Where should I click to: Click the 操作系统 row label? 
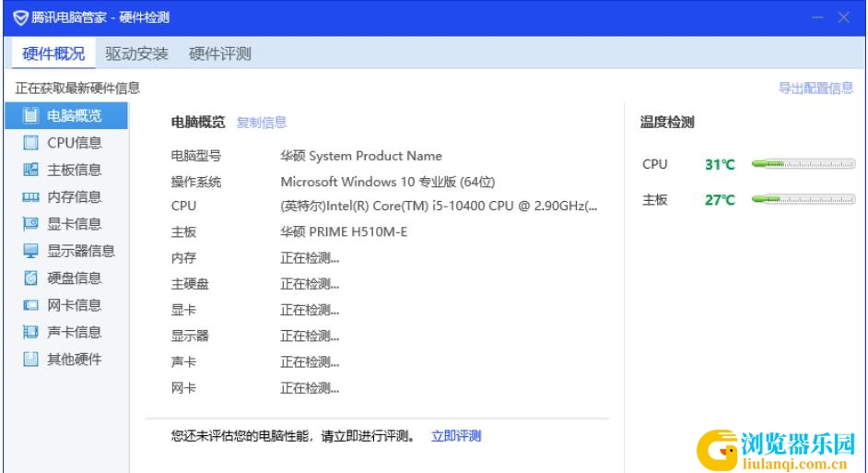click(196, 182)
